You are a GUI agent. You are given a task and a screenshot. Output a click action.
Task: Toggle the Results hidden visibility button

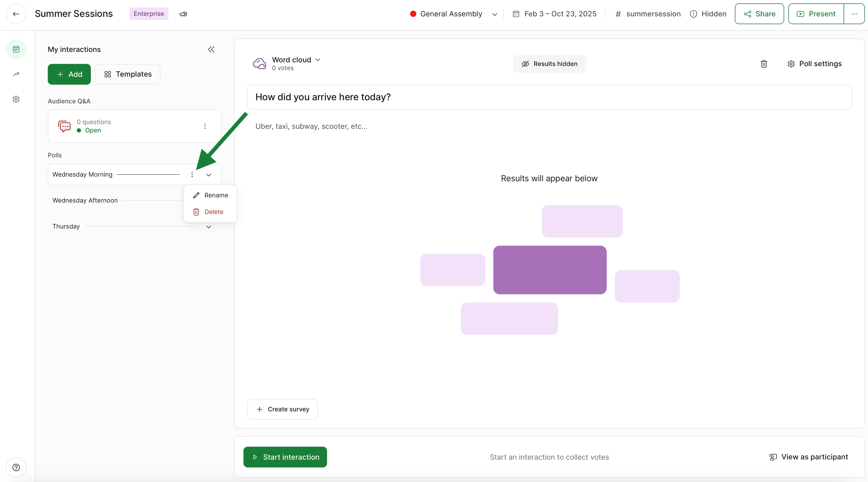[549, 64]
